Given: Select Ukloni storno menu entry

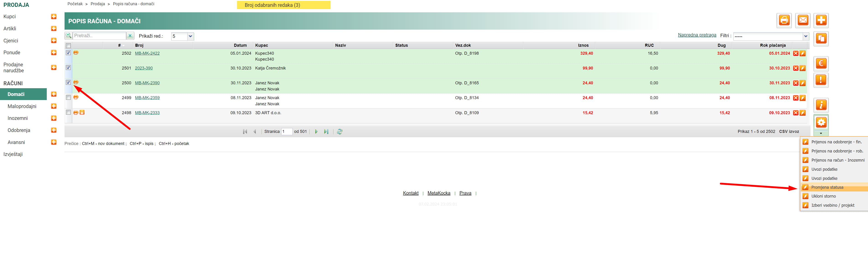Looking at the screenshot, I should point(823,196).
